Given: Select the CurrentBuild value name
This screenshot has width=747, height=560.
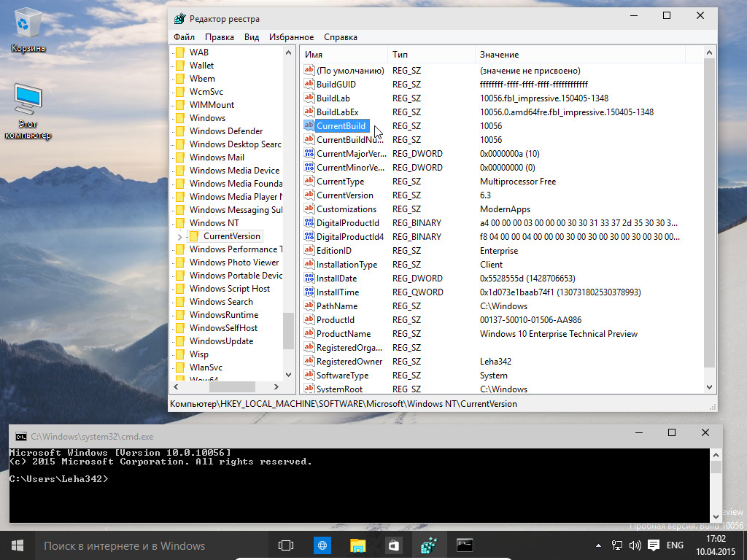Looking at the screenshot, I should point(341,125).
